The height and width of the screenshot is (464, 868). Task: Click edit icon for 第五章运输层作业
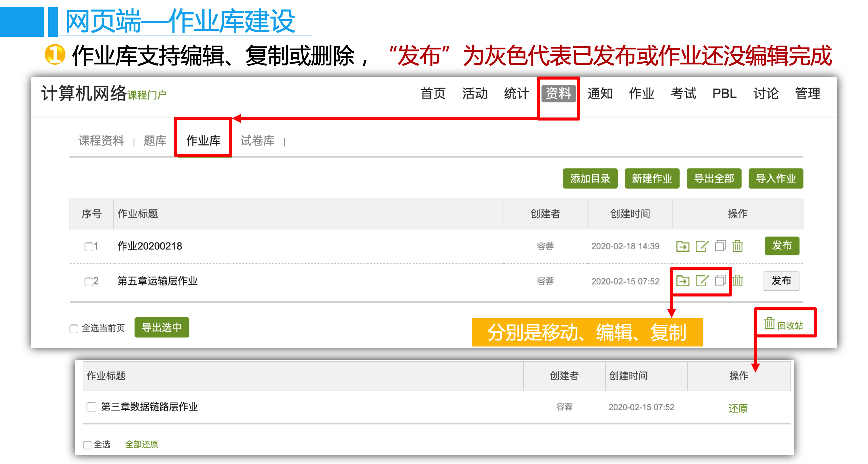coord(702,281)
